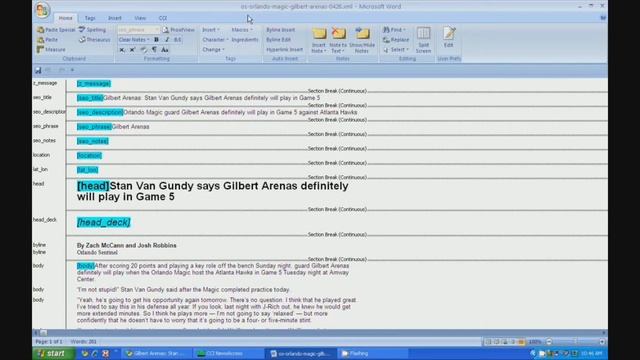Toggle show paragraph marks

pos(154,50)
